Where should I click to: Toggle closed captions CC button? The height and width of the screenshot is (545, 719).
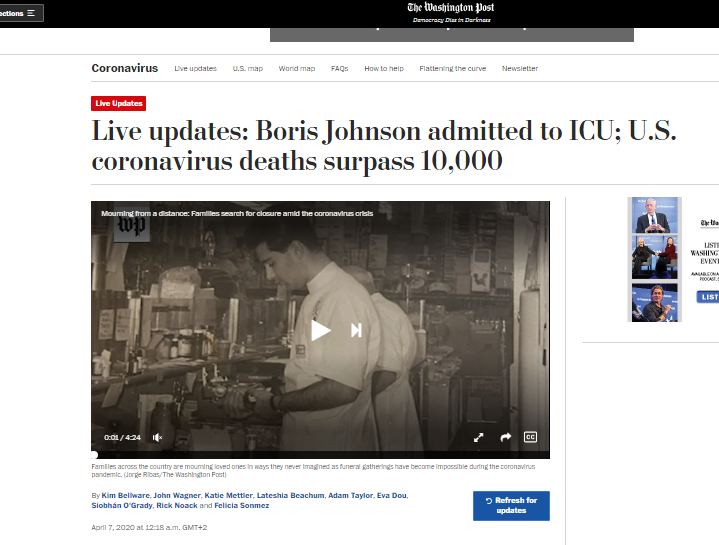530,437
